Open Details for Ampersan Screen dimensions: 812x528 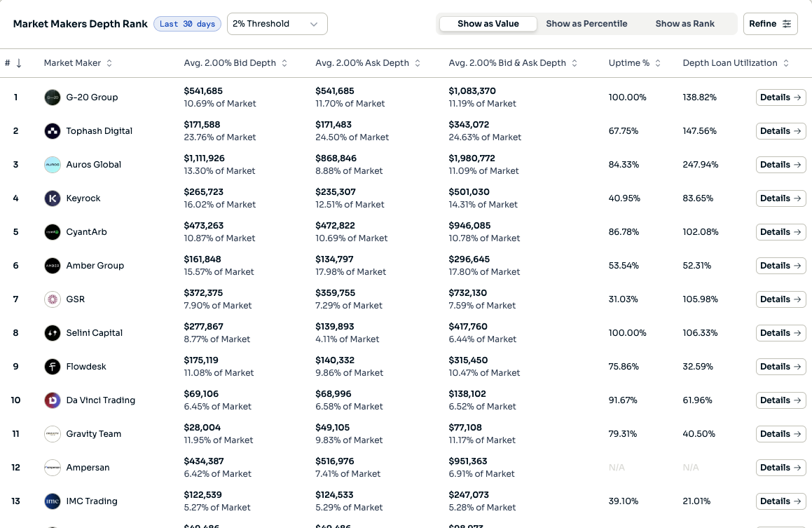(x=780, y=468)
